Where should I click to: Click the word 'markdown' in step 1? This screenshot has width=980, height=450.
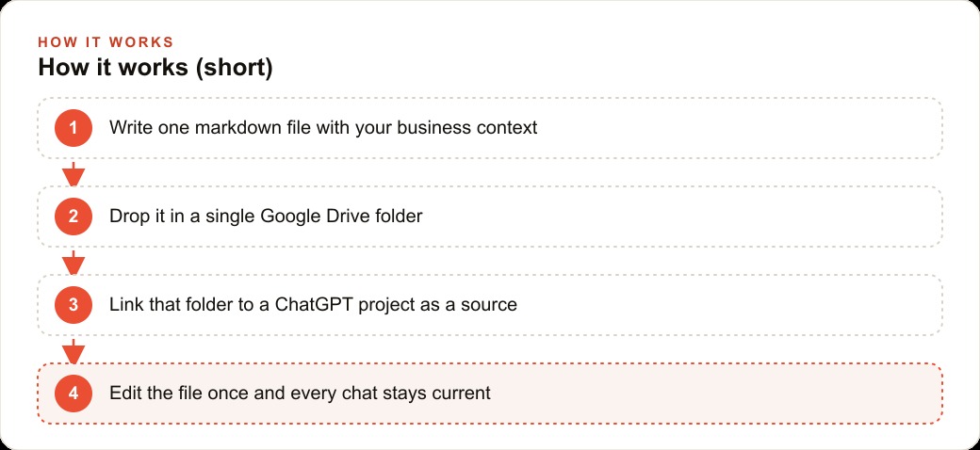point(237,128)
